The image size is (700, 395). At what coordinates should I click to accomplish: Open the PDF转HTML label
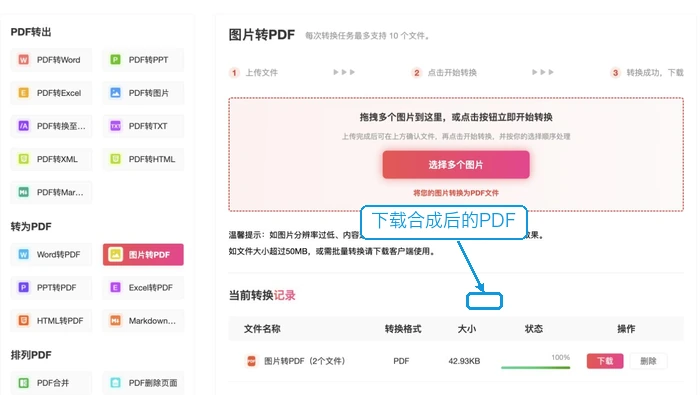click(x=152, y=159)
